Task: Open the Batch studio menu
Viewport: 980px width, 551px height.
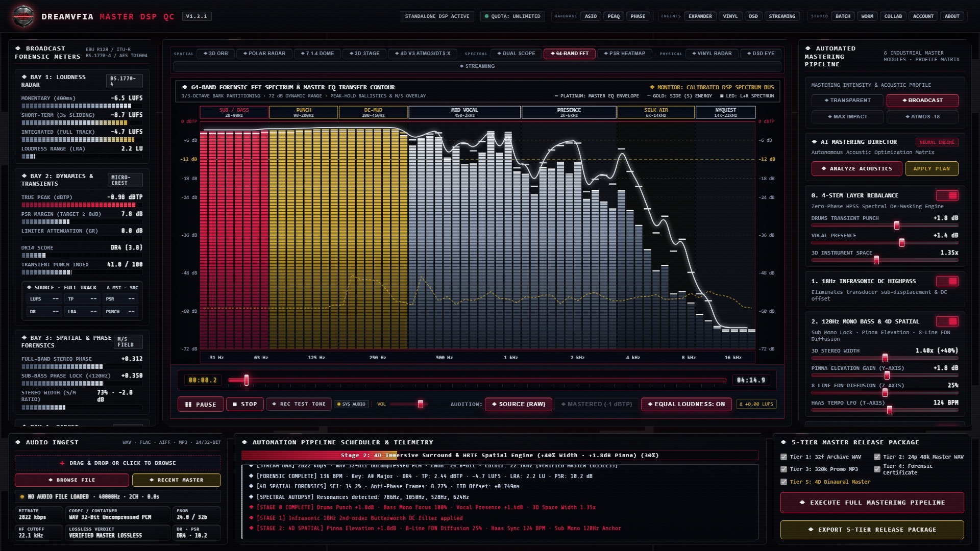Action: pyautogui.click(x=843, y=16)
